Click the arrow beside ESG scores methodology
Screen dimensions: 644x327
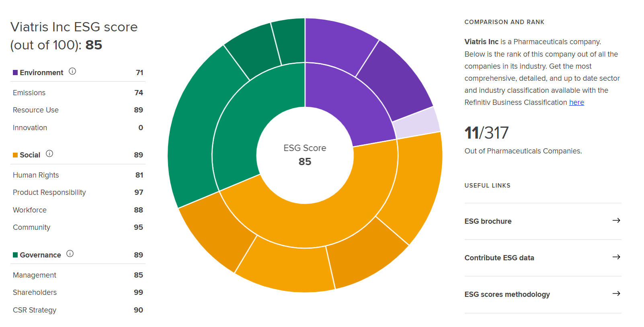click(x=616, y=294)
